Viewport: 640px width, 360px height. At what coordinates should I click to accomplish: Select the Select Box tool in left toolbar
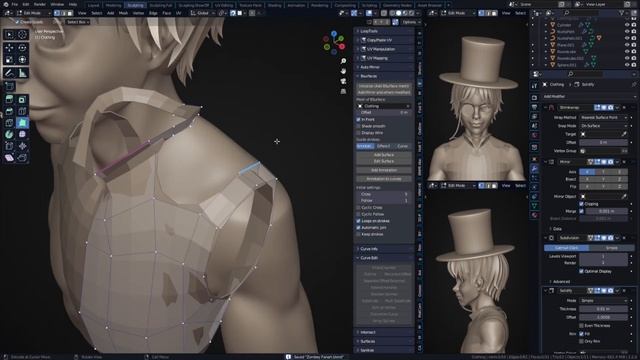pos(9,34)
